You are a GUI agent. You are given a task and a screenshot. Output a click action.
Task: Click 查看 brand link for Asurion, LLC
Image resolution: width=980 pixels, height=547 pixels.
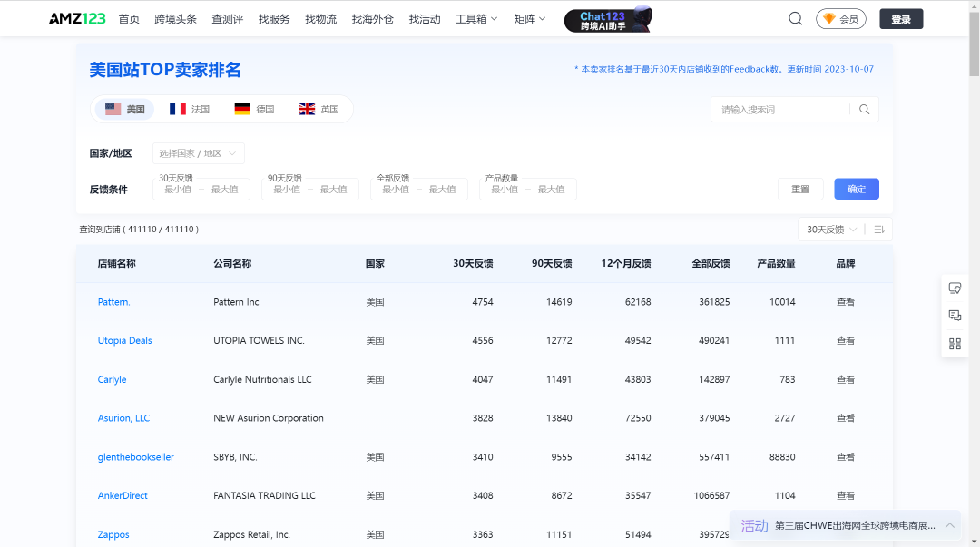(845, 418)
